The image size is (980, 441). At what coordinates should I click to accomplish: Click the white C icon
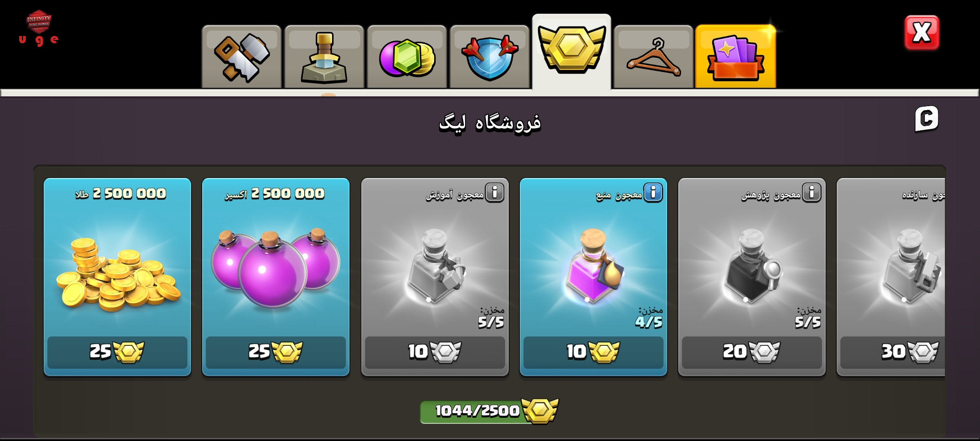pos(927,119)
